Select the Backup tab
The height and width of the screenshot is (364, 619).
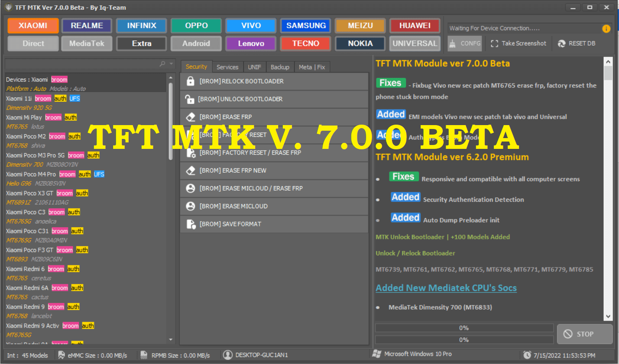coord(280,67)
